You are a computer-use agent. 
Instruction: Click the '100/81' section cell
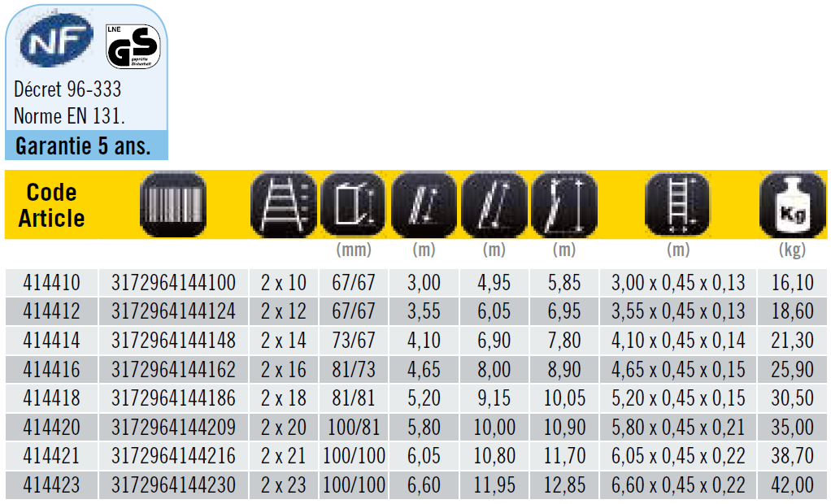point(354,427)
